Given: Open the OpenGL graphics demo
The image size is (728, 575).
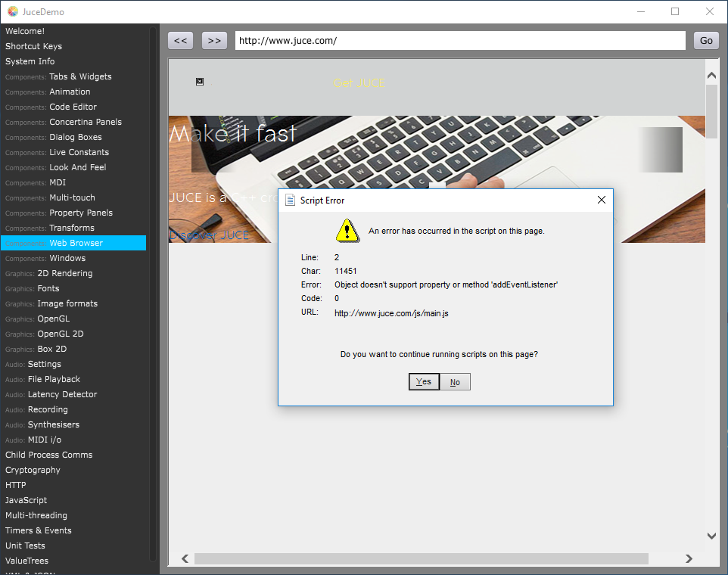Looking at the screenshot, I should point(53,319).
